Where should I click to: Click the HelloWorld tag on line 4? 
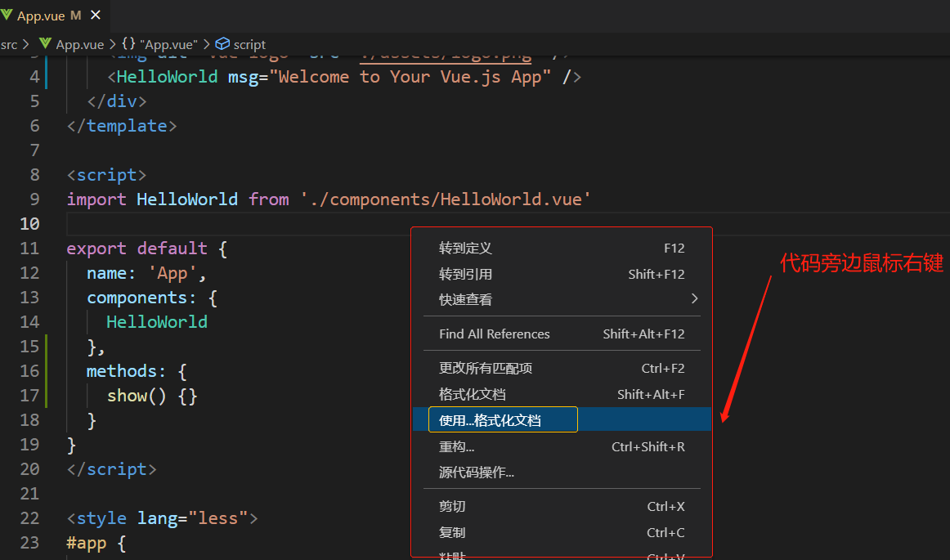168,77
